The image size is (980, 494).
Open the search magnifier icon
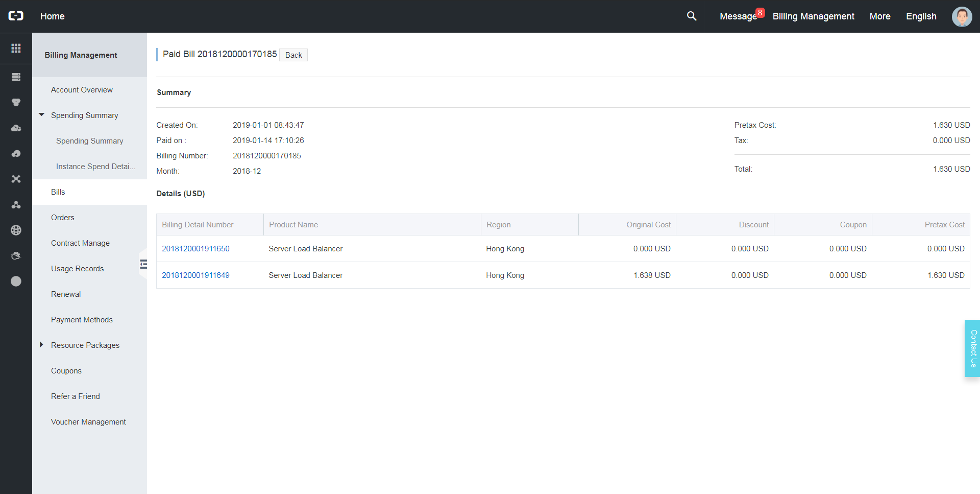[x=692, y=16]
